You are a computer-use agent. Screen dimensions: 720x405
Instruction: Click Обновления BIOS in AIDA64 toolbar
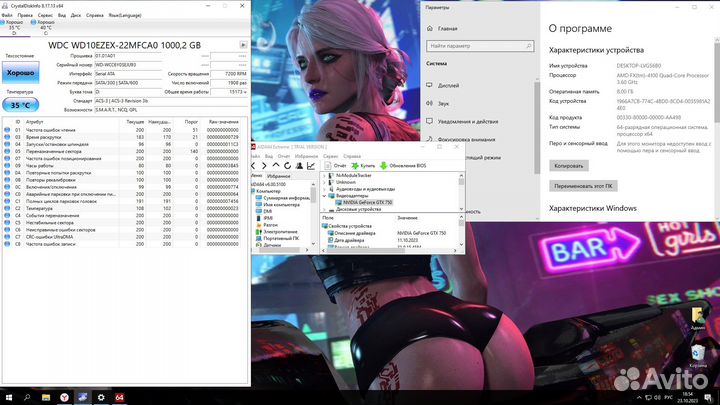click(403, 165)
